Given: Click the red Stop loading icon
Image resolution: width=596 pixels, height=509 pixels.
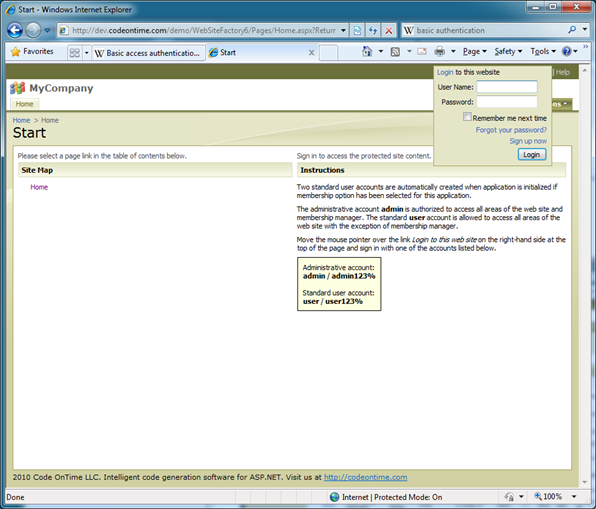Looking at the screenshot, I should [x=388, y=30].
